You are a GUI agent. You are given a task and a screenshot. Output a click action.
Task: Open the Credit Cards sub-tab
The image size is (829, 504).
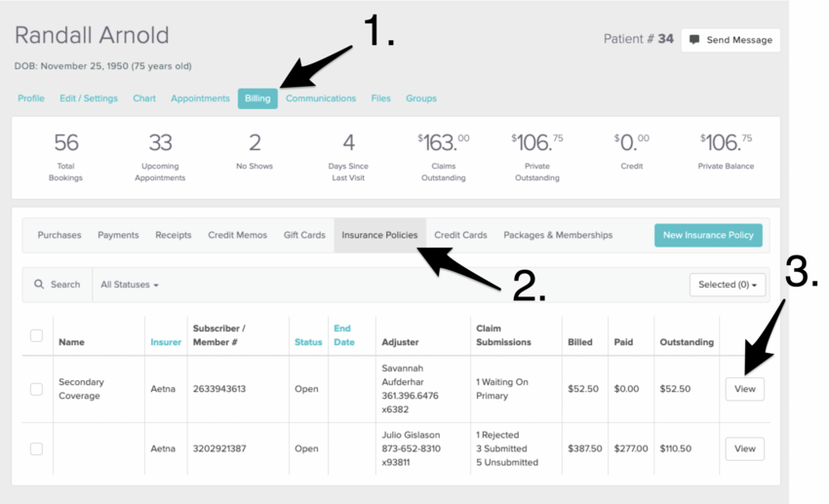(460, 235)
